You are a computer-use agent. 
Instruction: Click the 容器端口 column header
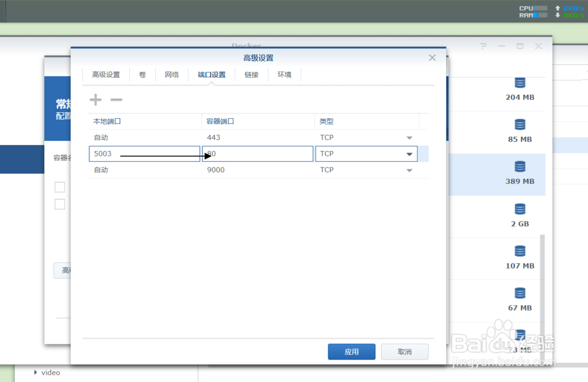tap(258, 122)
